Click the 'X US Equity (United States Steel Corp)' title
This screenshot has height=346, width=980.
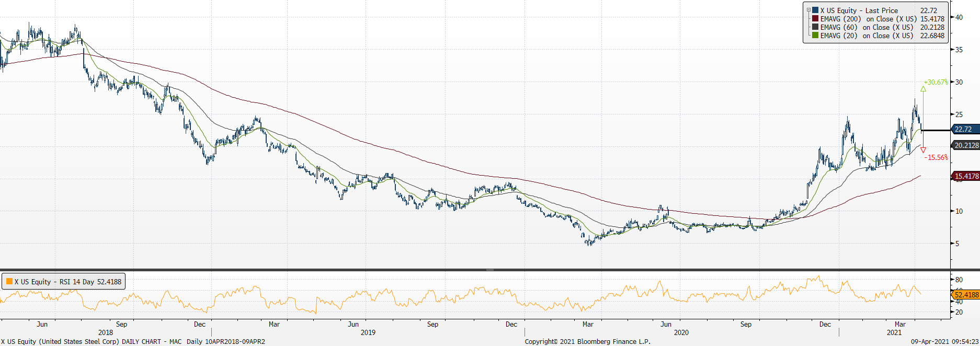pos(60,341)
